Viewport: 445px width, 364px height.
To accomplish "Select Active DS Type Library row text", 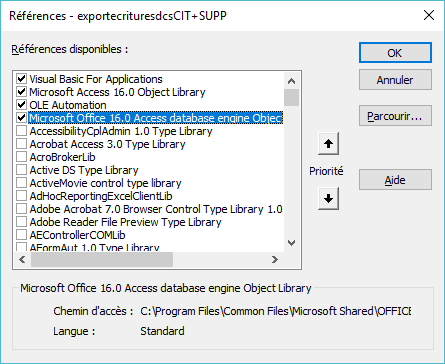I will [84, 170].
